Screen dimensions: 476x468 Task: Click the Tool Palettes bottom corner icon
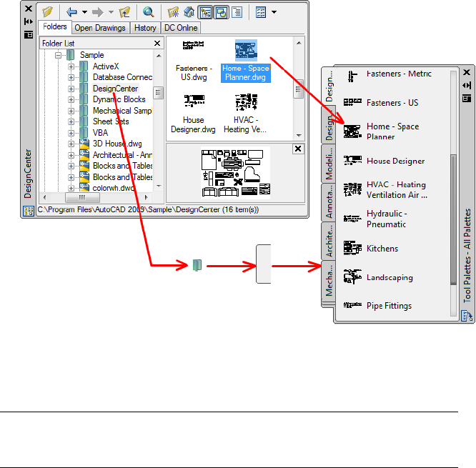(x=467, y=316)
